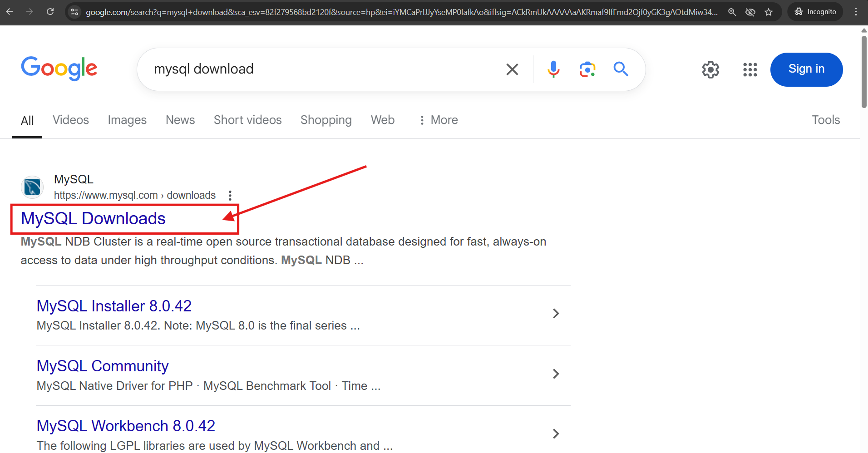Switch to the Short videos tab
The image size is (868, 453).
point(248,120)
